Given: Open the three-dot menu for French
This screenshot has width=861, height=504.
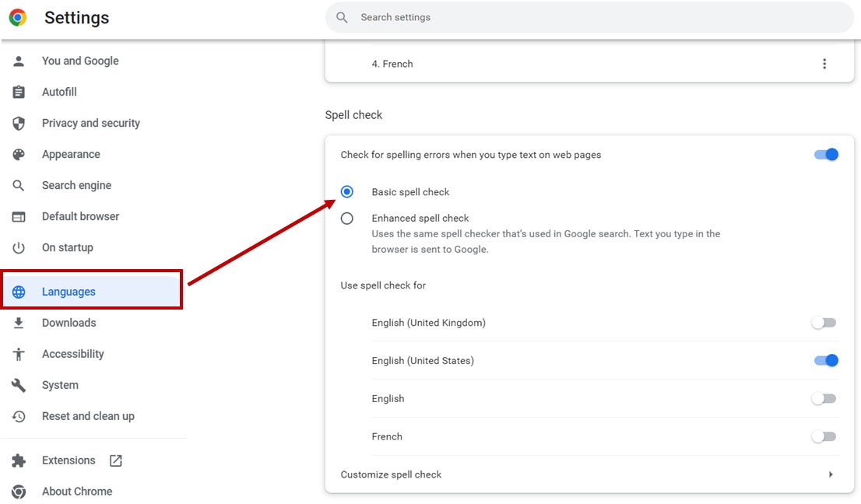Looking at the screenshot, I should (824, 64).
